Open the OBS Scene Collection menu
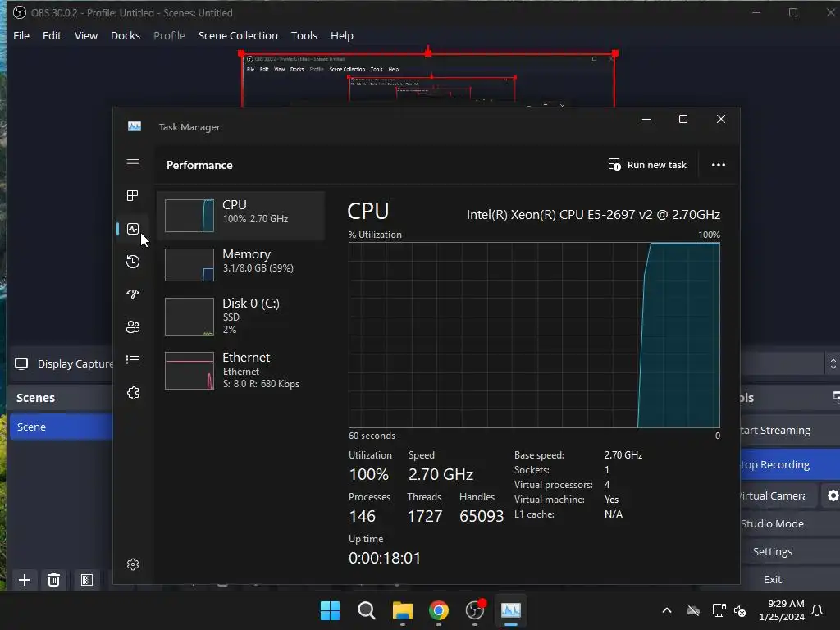Viewport: 840px width, 630px height. pos(238,35)
